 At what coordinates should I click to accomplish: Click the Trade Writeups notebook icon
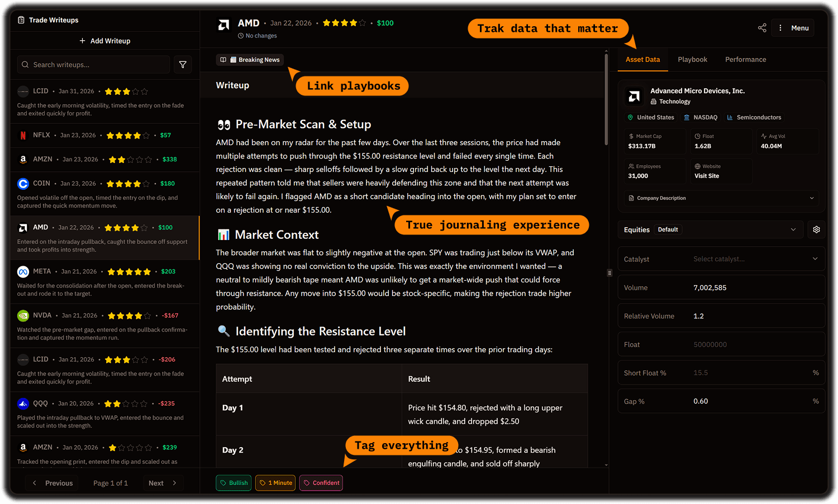[x=21, y=20]
